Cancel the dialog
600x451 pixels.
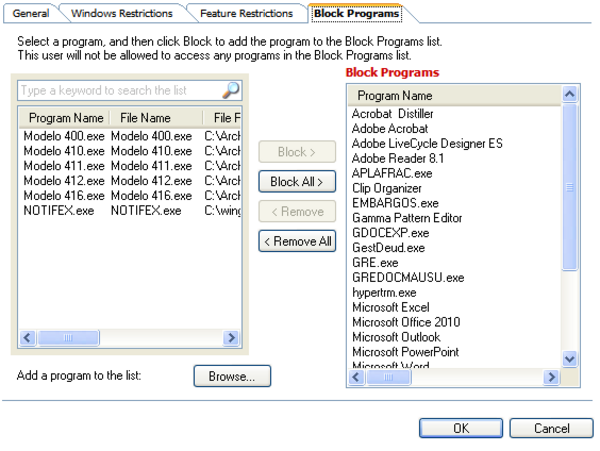click(551, 428)
